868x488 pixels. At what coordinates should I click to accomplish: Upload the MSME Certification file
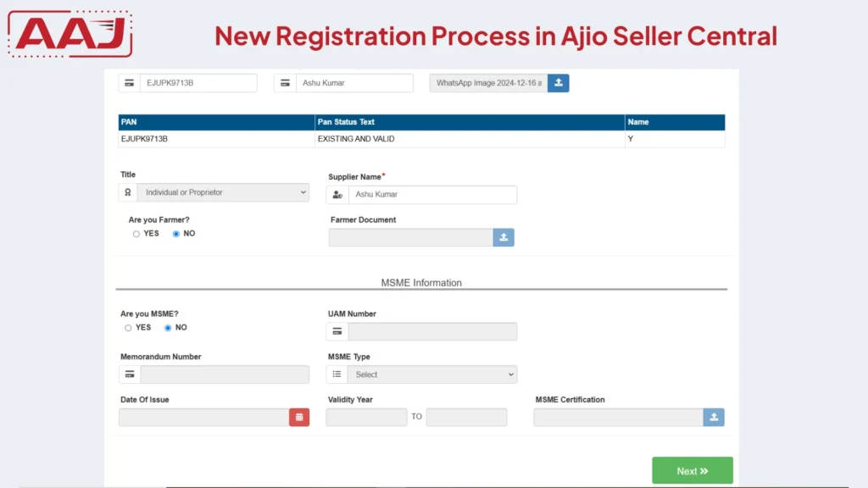coord(713,417)
